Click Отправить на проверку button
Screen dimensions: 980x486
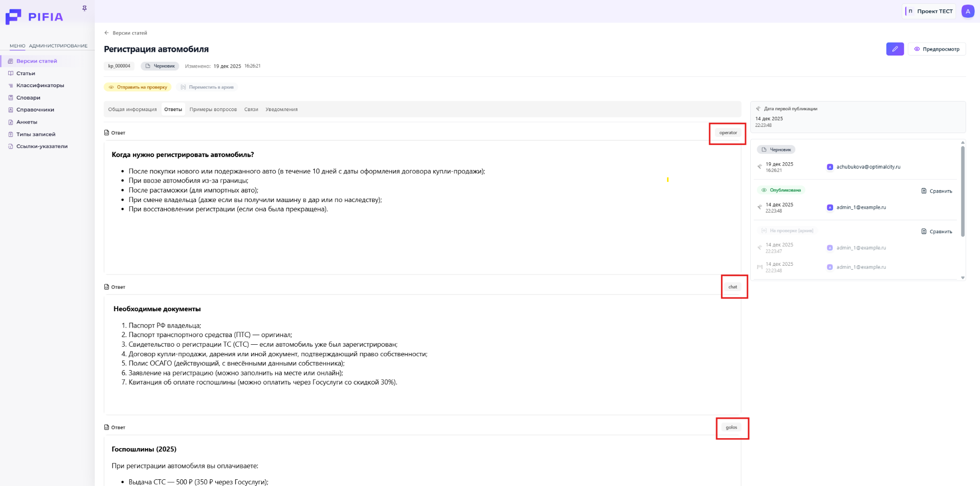click(138, 87)
